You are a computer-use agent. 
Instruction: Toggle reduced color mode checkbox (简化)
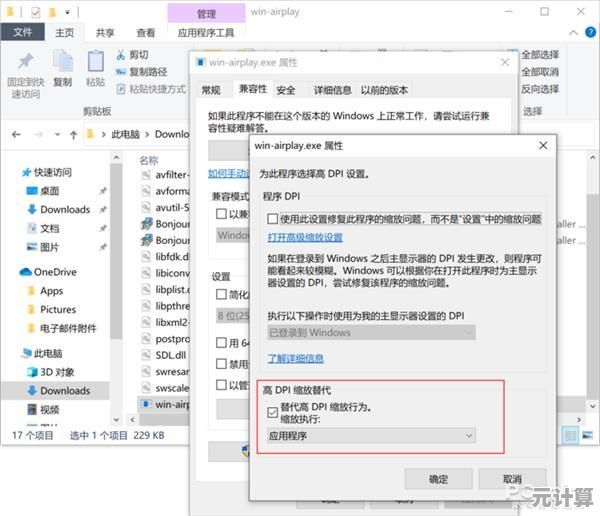[x=221, y=294]
